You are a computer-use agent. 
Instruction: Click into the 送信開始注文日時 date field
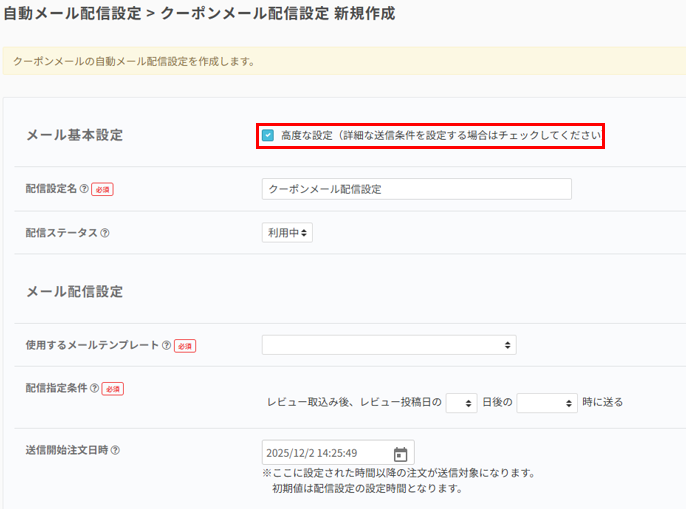point(325,453)
